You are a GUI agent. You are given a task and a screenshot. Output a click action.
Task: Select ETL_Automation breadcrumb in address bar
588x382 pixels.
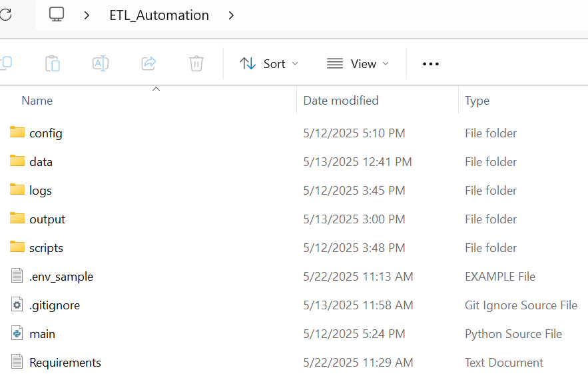pyautogui.click(x=159, y=15)
